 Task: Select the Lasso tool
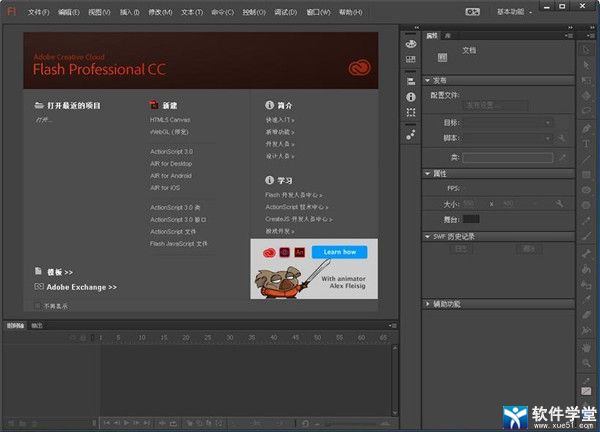(586, 111)
